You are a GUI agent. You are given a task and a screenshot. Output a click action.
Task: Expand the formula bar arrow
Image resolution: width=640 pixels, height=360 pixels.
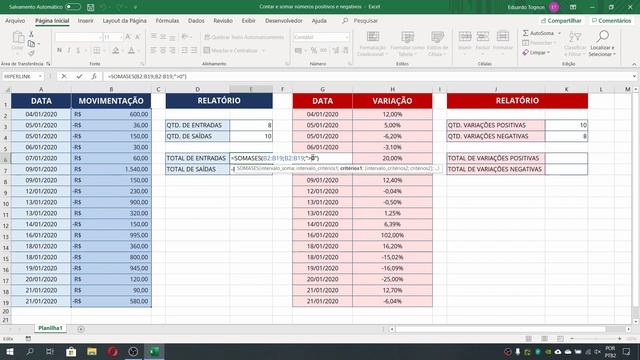[634, 76]
